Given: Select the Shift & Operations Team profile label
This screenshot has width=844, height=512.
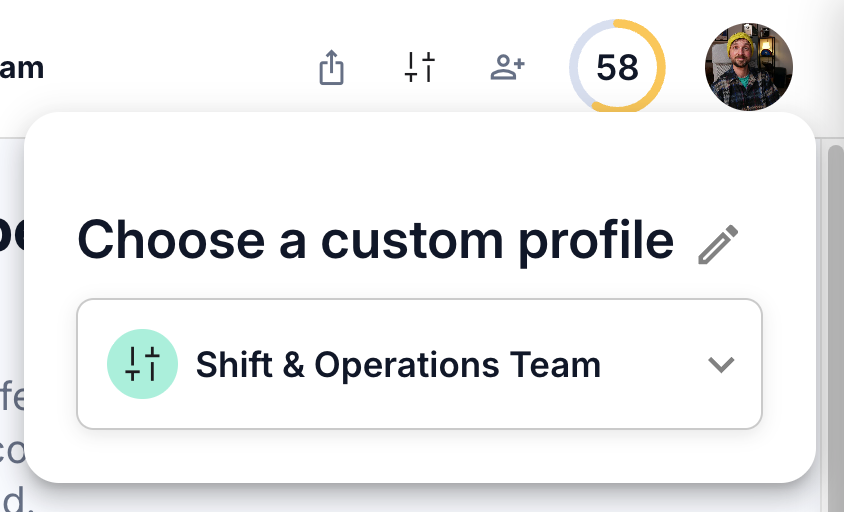Looking at the screenshot, I should 398,365.
